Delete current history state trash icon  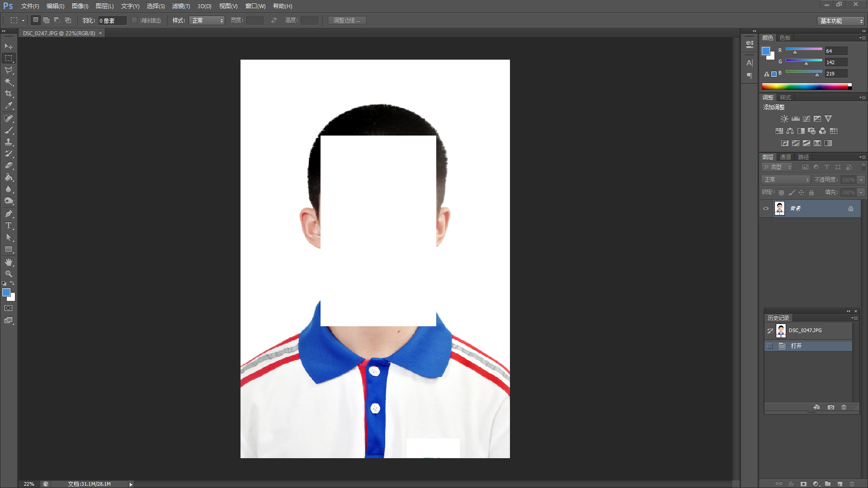click(x=844, y=407)
